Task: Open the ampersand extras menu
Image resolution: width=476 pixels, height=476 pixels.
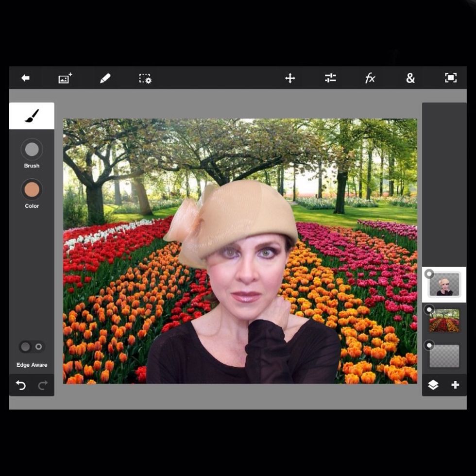Action: (x=410, y=78)
